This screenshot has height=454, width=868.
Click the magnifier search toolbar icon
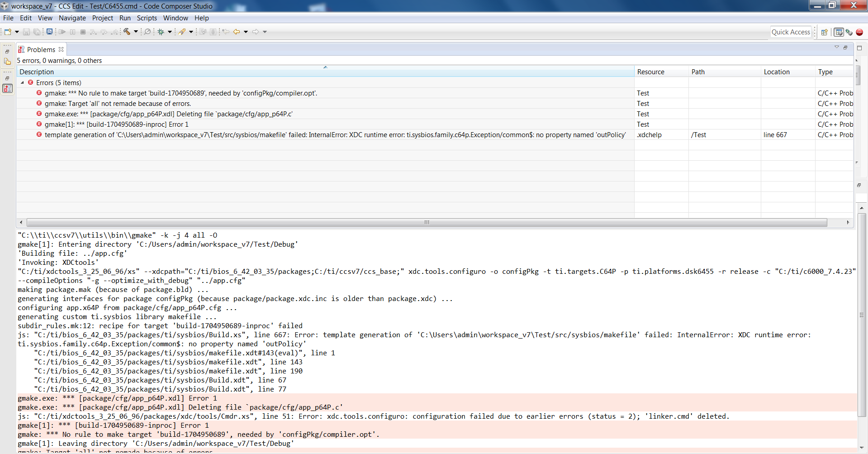[x=147, y=32]
